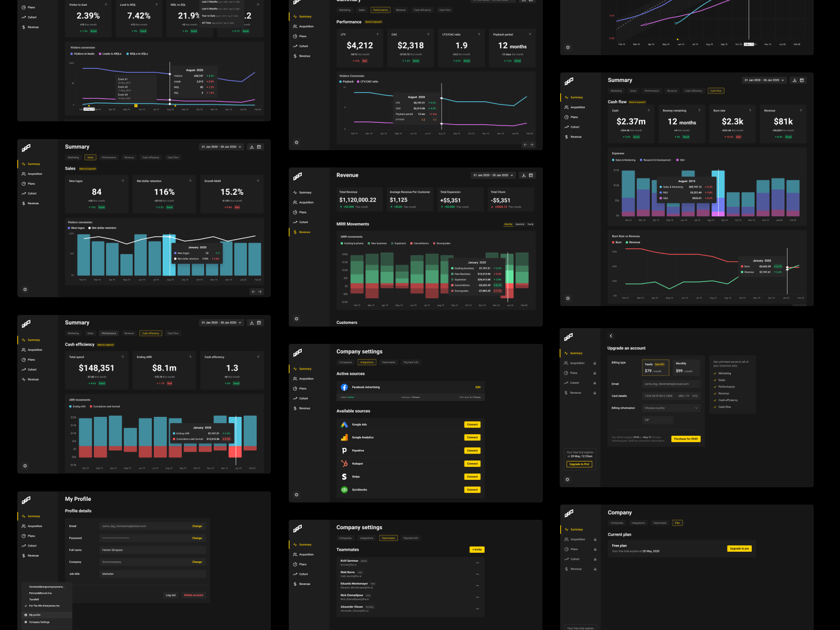Toggle the Net dollar retention legend in the Sales chart

[x=102, y=228]
